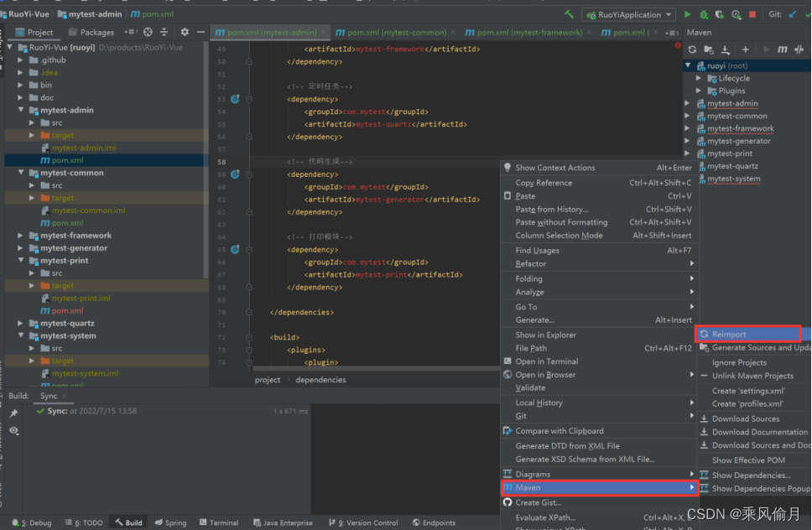Click the locate target icon in Project panel
The image size is (812, 530).
click(148, 32)
